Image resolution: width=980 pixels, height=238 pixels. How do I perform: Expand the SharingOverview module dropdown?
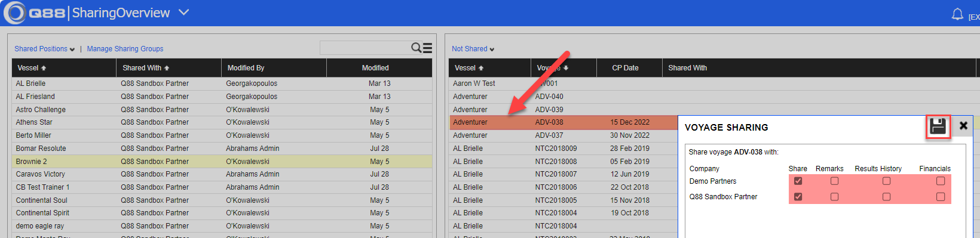(184, 13)
